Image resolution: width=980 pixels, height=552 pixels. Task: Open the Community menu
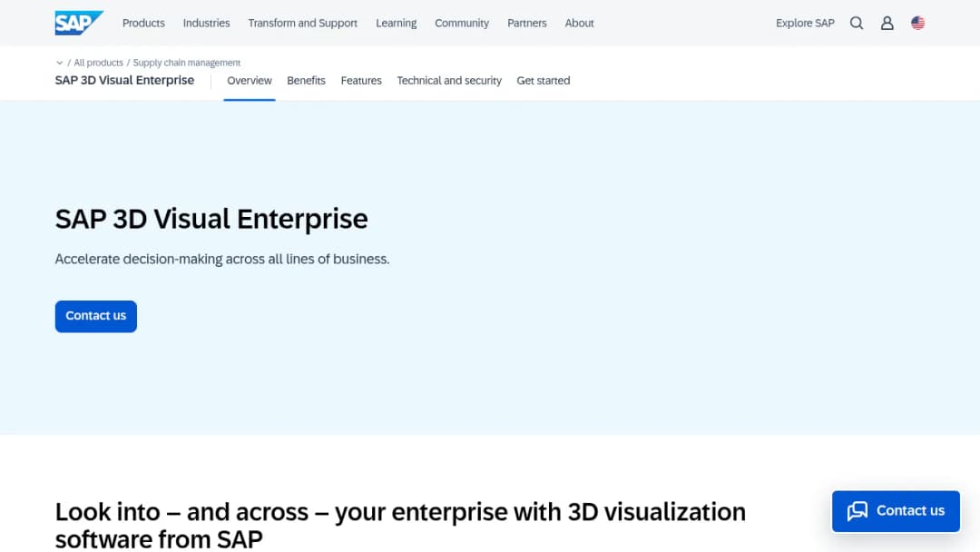462,23
